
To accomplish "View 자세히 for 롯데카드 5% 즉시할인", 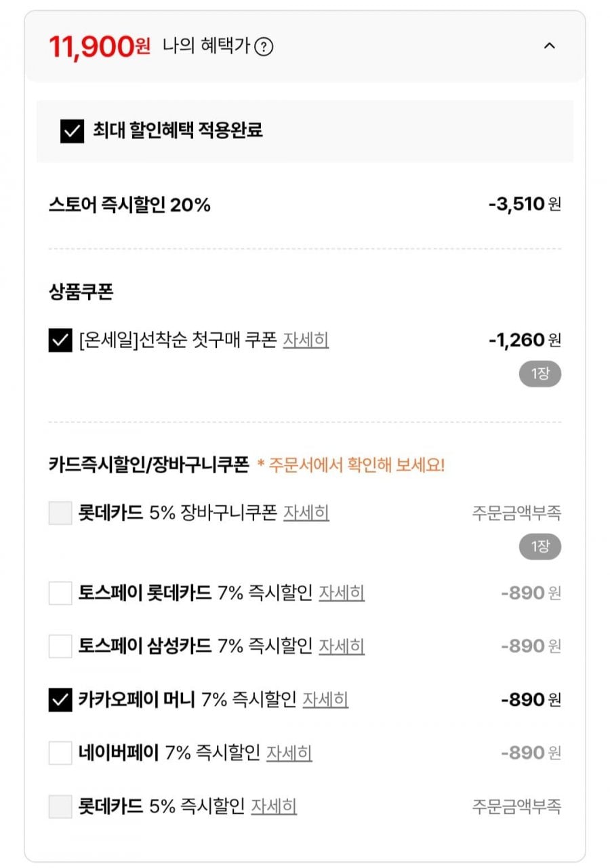I will coord(274,806).
